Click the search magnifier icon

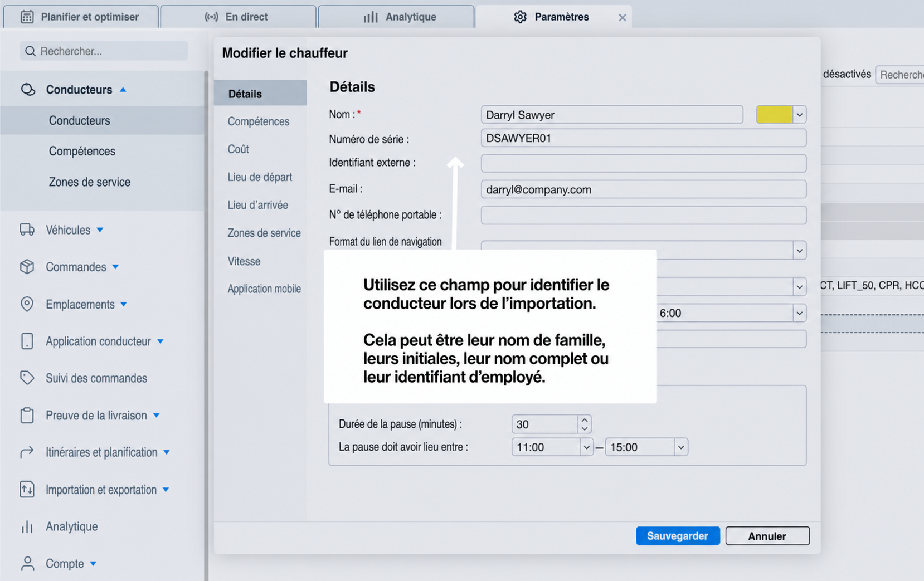coord(31,51)
